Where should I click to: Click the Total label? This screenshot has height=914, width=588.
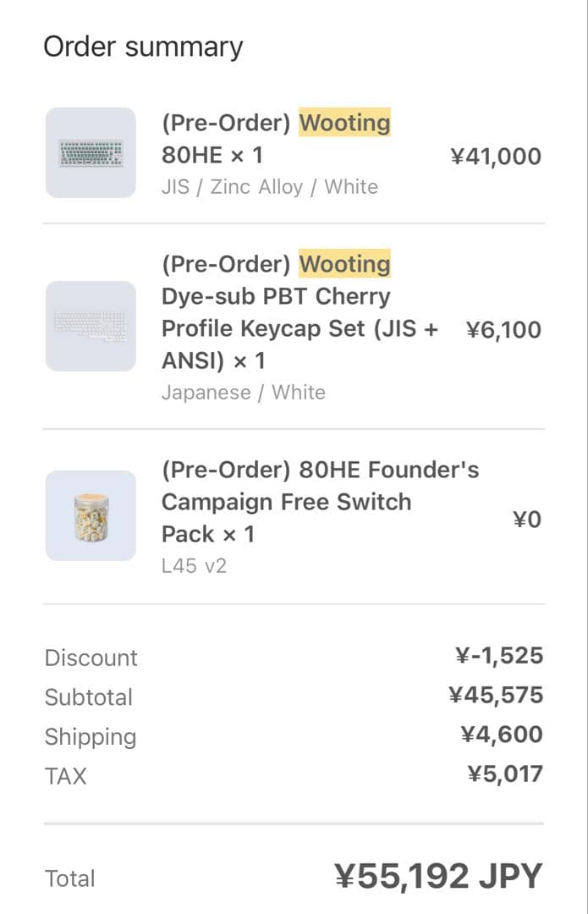click(x=69, y=878)
